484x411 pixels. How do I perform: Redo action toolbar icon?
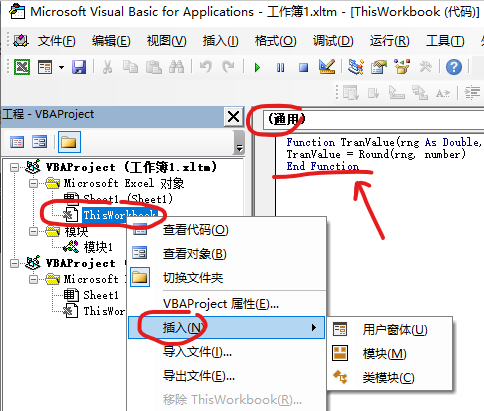click(x=228, y=67)
